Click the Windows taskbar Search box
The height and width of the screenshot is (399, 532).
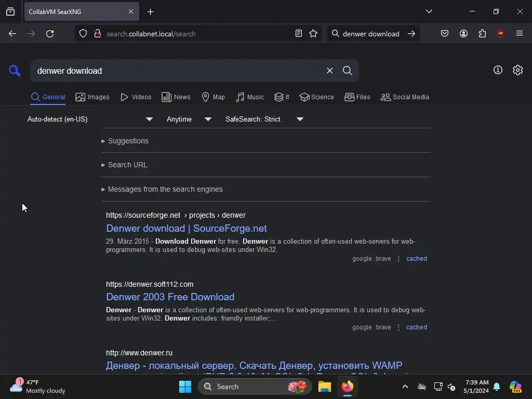(255, 387)
